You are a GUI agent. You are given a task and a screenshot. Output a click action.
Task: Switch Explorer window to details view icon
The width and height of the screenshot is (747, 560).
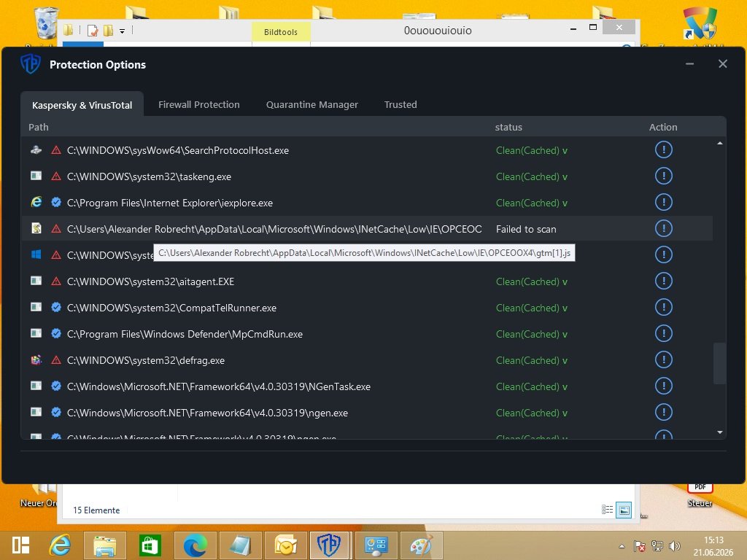click(607, 510)
